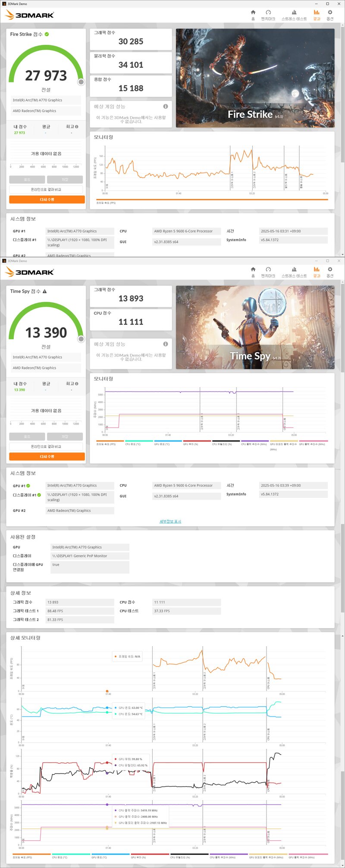Click 3DMark logo in Fire Strike window
Image resolution: width=345 pixels, height=868 pixels.
point(29,15)
